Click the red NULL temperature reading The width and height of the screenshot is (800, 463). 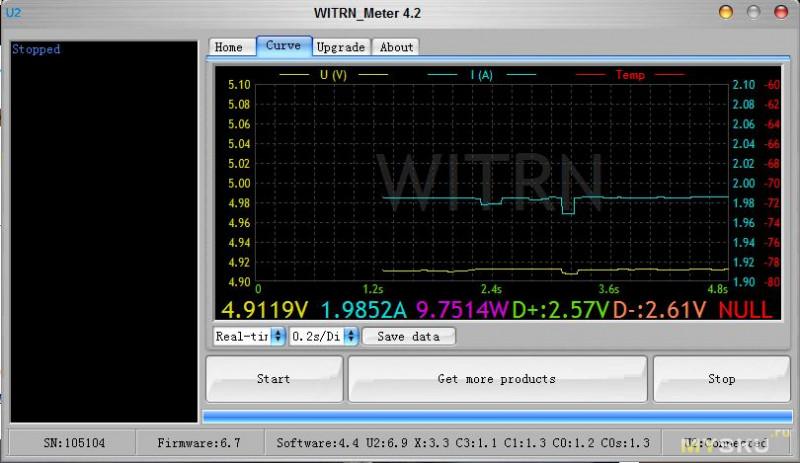point(745,309)
